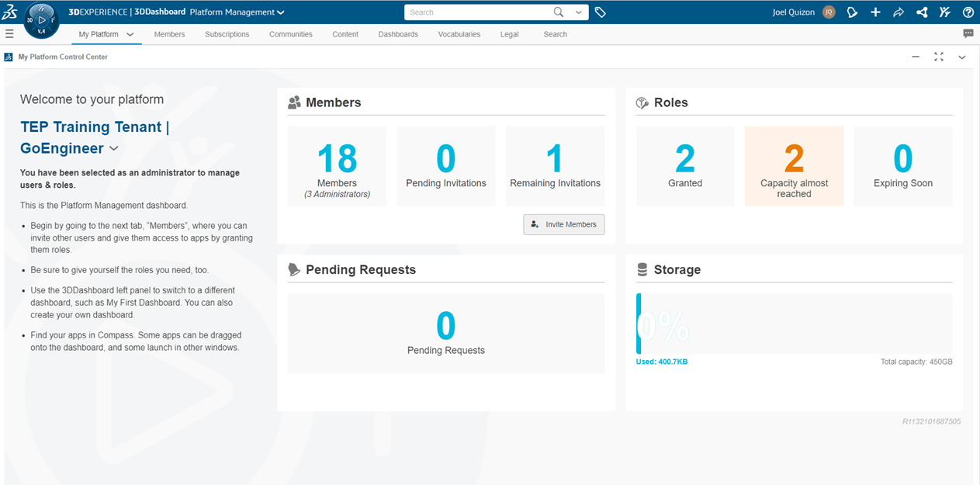Screen dimensions: 980x485
Task: Open the hamburger menu icon
Action: point(9,33)
